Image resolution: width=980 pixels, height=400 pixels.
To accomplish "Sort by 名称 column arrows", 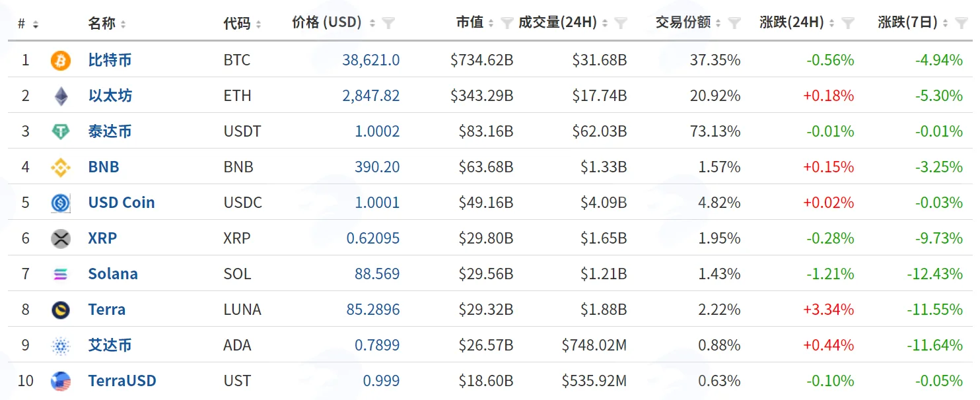I will pyautogui.click(x=123, y=24).
